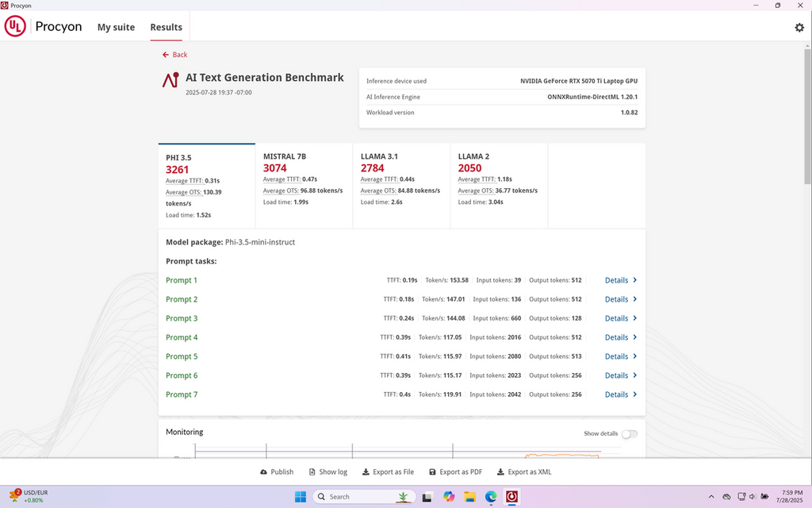This screenshot has height=508, width=812.
Task: Expand Details for Prompt 4
Action: pyautogui.click(x=621, y=337)
